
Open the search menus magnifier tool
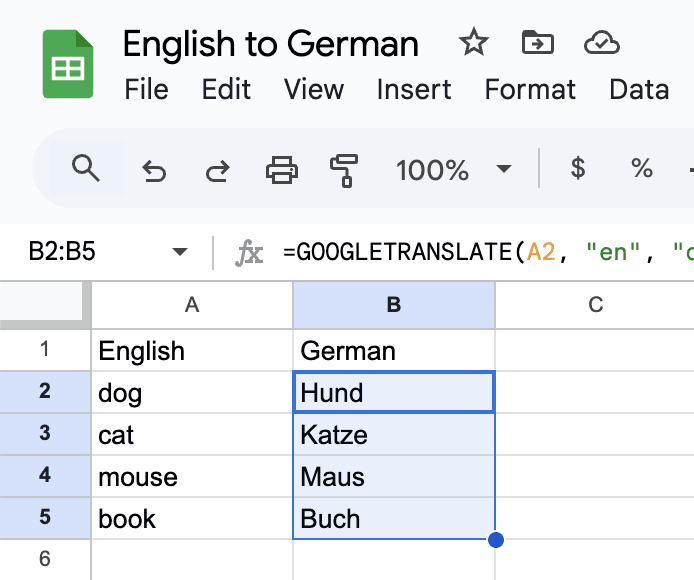click(87, 169)
